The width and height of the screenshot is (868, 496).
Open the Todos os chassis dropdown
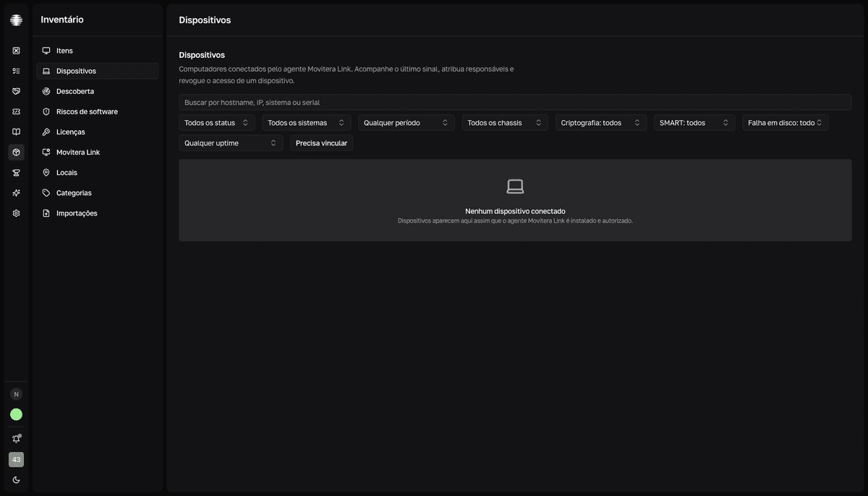[x=505, y=123]
